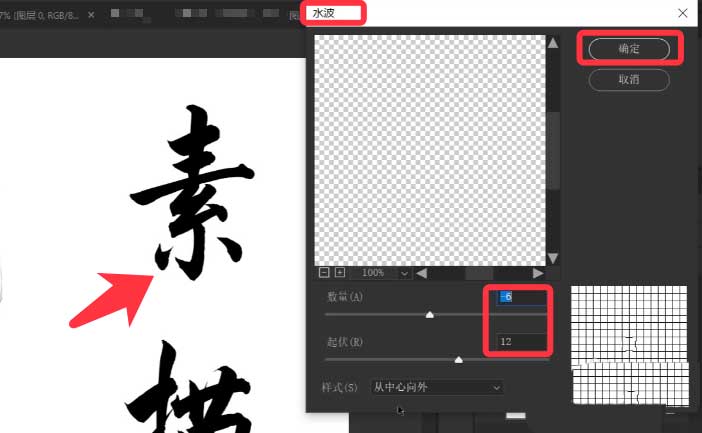Screen dimensions: 702x433
Task: Click the checkerboard filter preview area
Action: (429, 149)
